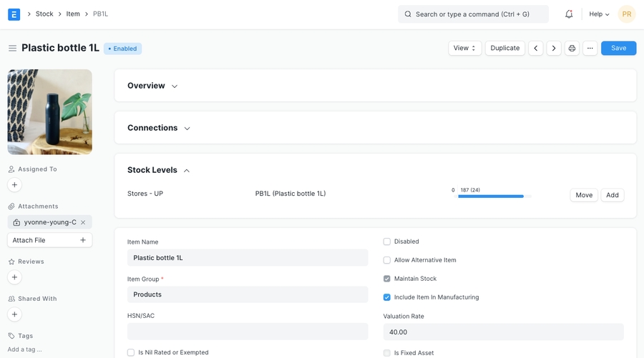Open the notifications bell

[569, 14]
